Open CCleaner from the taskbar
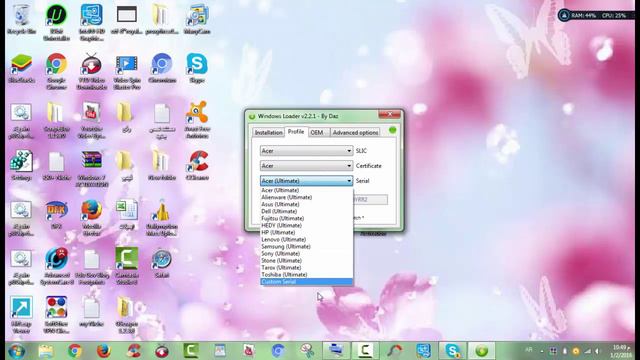Screen dimensions: 640x360 [x=133, y=351]
